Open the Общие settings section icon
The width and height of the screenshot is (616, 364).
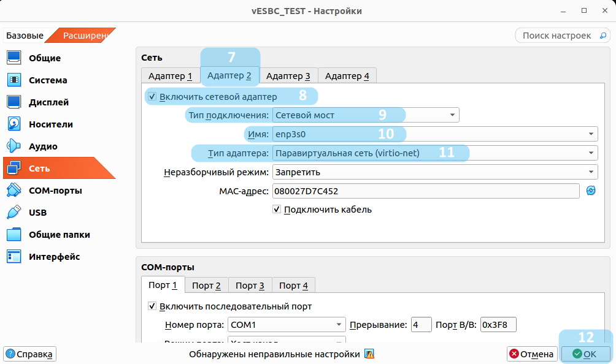click(14, 58)
